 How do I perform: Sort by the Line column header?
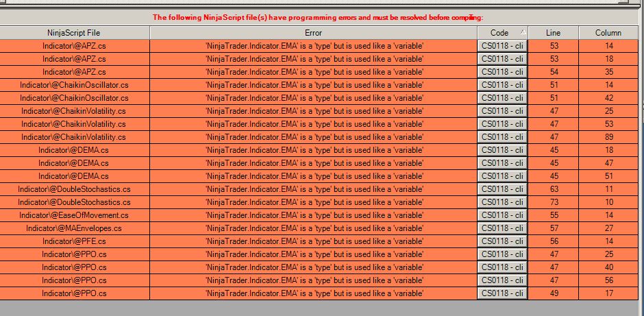click(554, 33)
